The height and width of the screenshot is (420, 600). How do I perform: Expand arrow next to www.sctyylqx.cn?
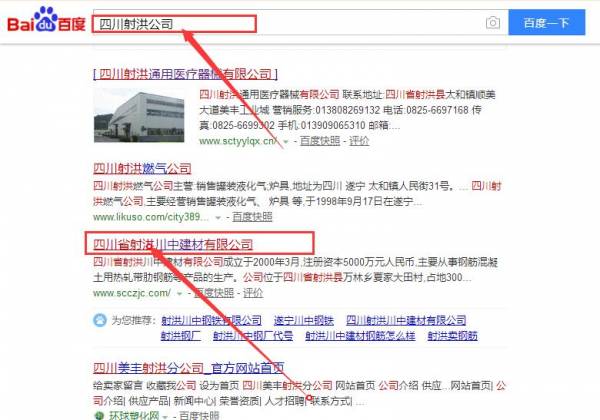[x=285, y=142]
